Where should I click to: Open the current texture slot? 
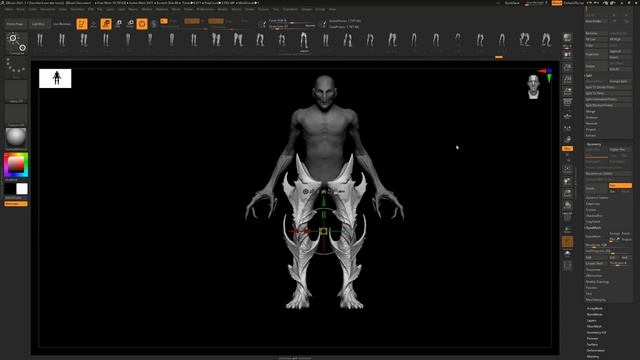coord(16,115)
